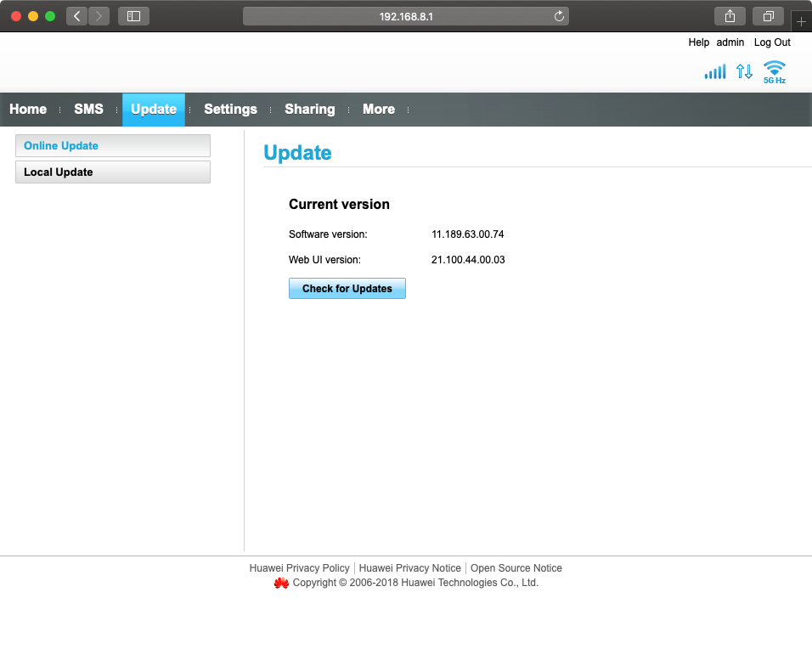812x660 pixels.
Task: Open Safari tab overview icon
Action: [767, 15]
